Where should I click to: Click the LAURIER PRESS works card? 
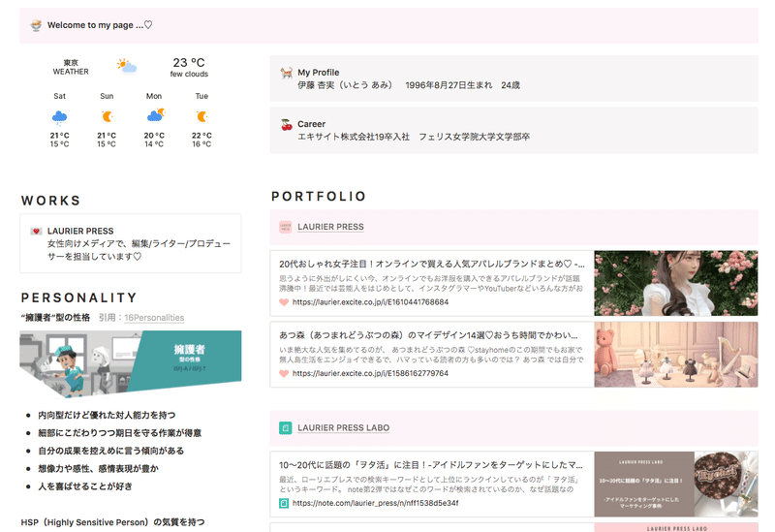pos(131,243)
